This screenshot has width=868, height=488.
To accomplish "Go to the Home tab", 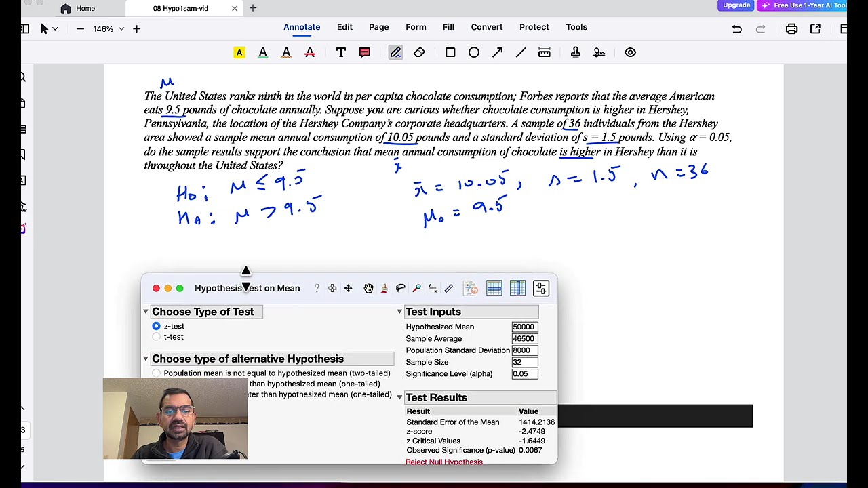I will click(x=77, y=8).
